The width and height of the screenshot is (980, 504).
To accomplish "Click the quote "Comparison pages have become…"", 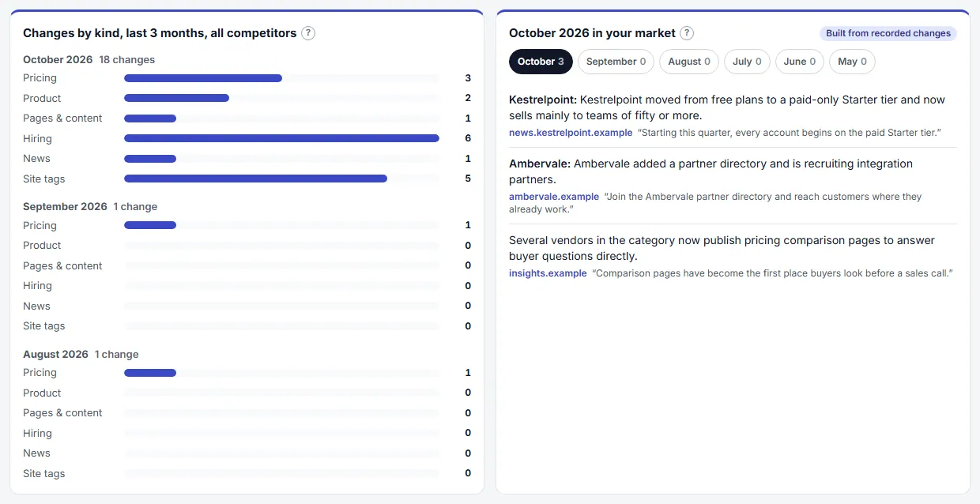I will click(x=773, y=273).
